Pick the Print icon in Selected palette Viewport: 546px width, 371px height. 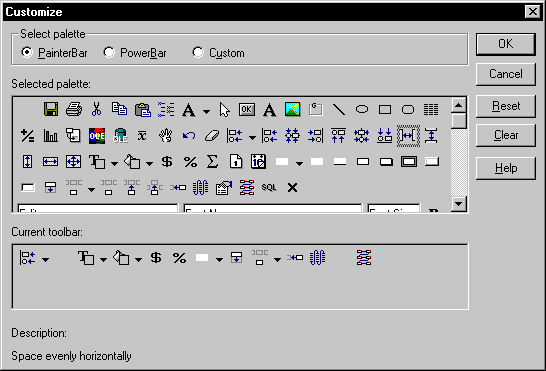74,109
